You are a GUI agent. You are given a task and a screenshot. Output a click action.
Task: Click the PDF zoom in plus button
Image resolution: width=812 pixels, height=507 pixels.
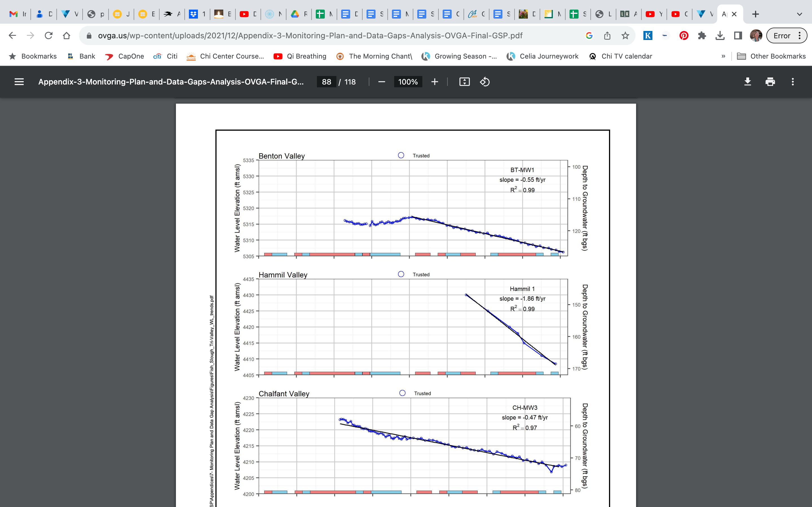[x=434, y=82]
